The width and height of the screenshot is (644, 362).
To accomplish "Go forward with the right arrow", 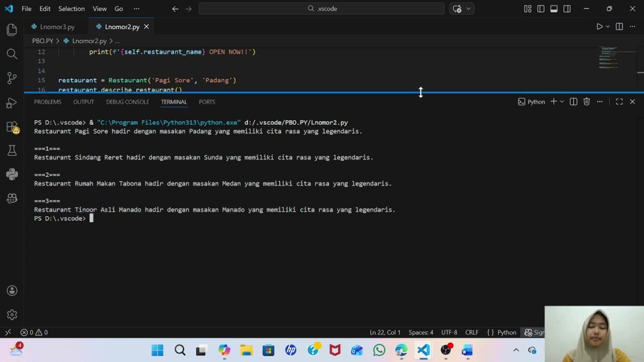I will pos(189,9).
